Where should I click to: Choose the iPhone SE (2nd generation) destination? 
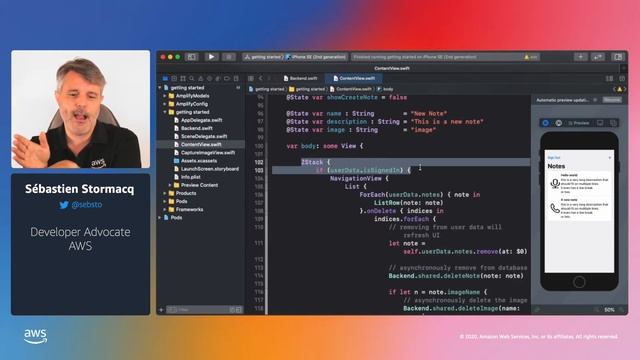pos(316,57)
